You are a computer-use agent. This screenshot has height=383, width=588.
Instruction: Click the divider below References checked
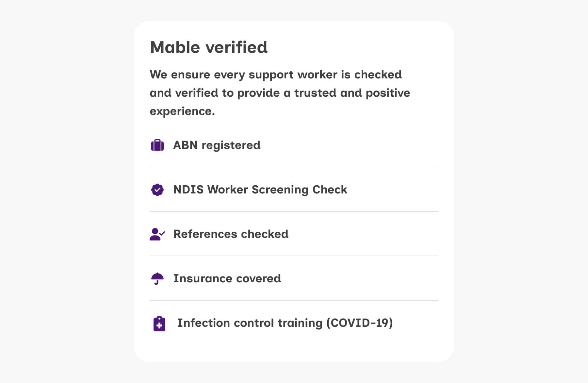(x=294, y=256)
